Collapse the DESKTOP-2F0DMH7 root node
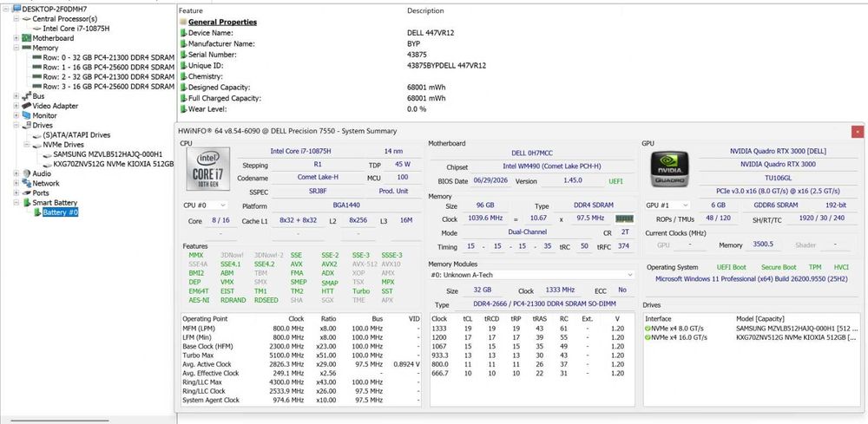Screen dimensions: 868x424 pos(7,9)
